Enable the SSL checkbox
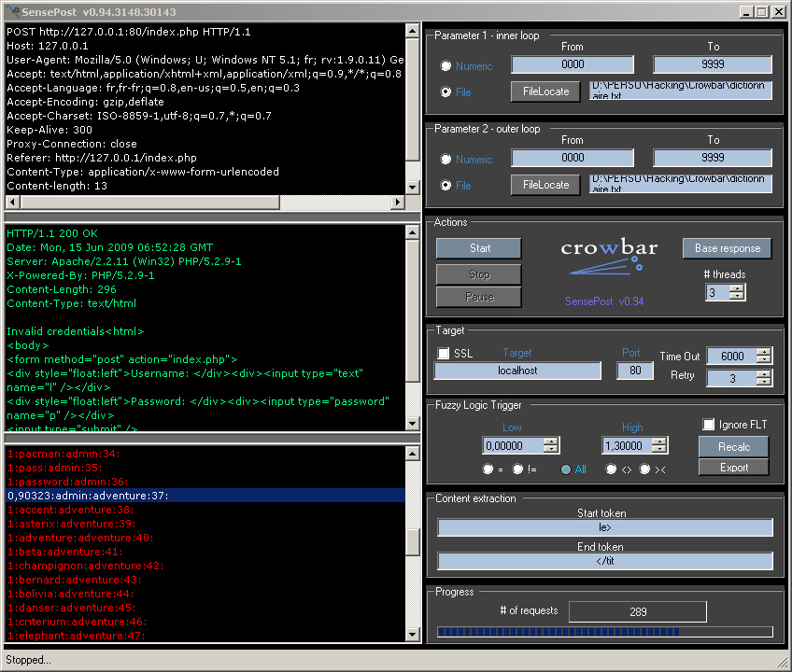 (444, 354)
